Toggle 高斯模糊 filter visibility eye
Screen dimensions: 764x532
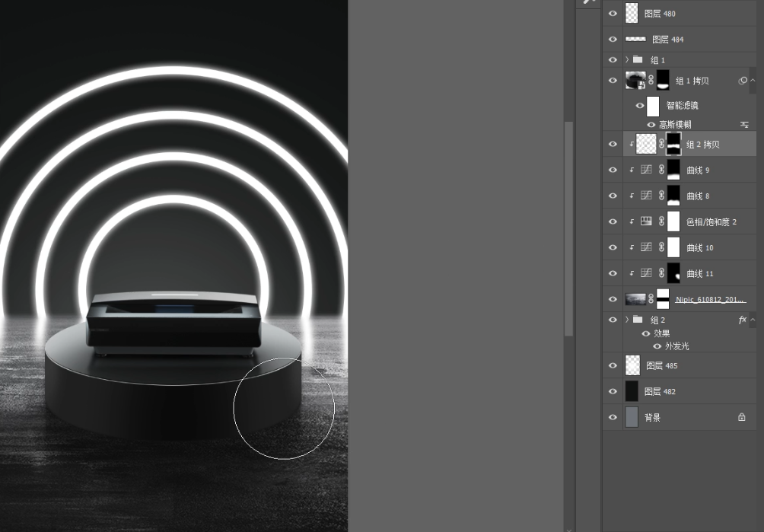[x=651, y=124]
